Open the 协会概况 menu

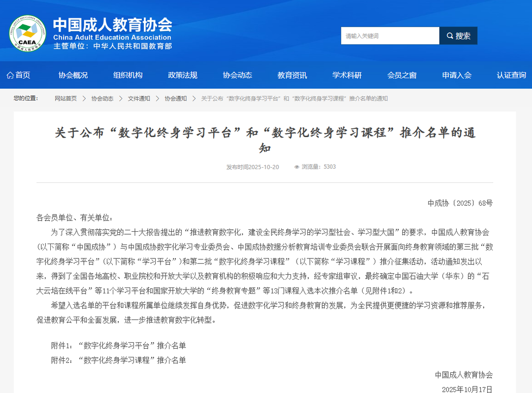(x=73, y=75)
